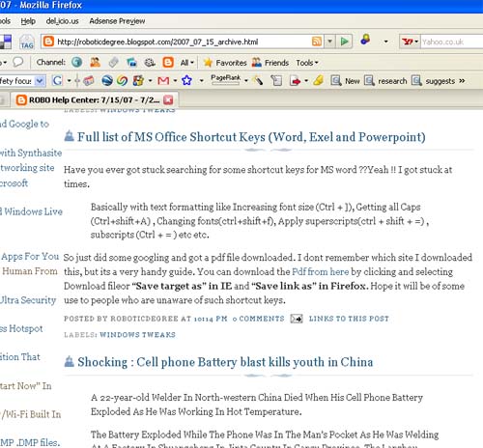Select the video reel channel icon
Screen dimensions: 483x448
pyautogui.click(x=150, y=63)
